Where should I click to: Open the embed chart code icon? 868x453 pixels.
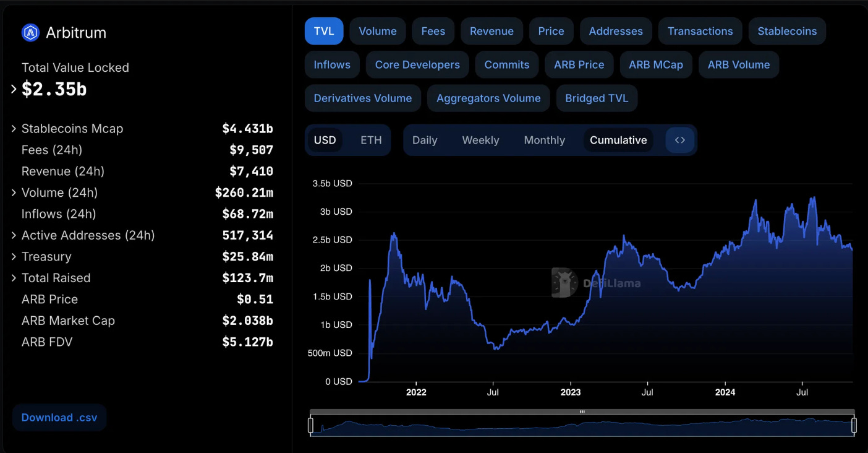coord(679,140)
